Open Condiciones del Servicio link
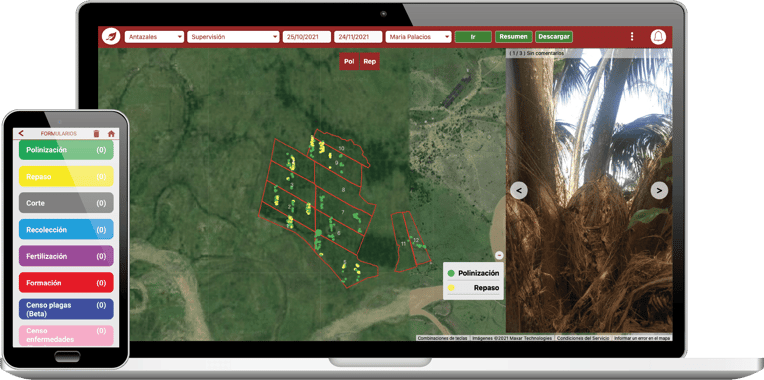The image size is (764, 380). (x=583, y=338)
